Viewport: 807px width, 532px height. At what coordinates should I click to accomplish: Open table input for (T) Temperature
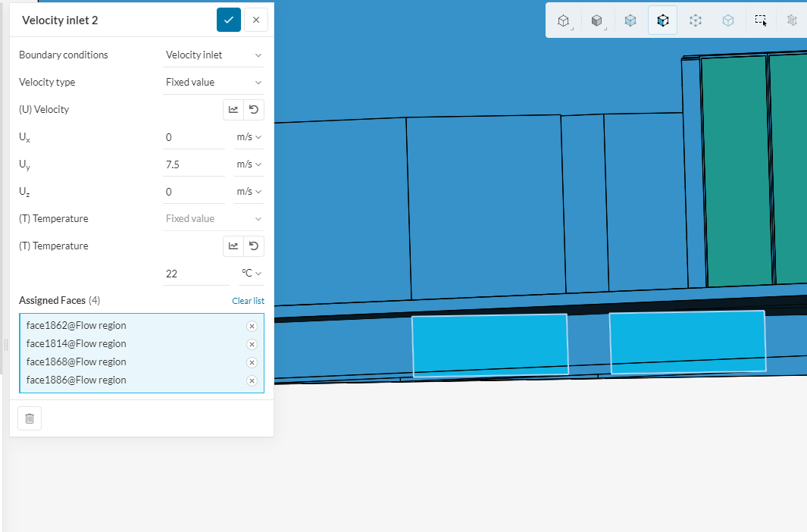[233, 246]
